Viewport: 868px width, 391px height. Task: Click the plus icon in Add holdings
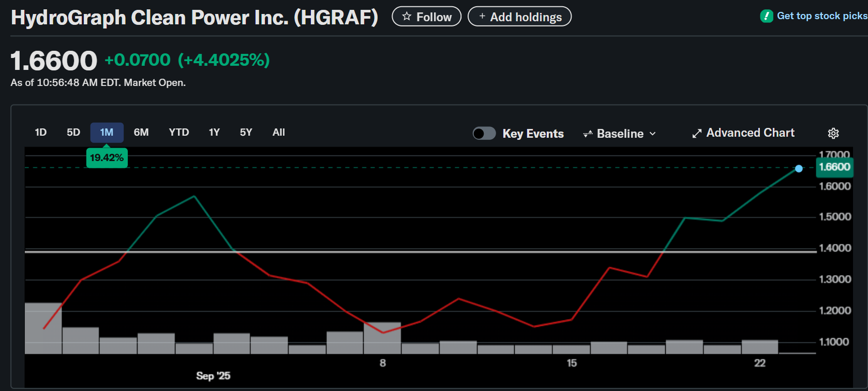(482, 17)
